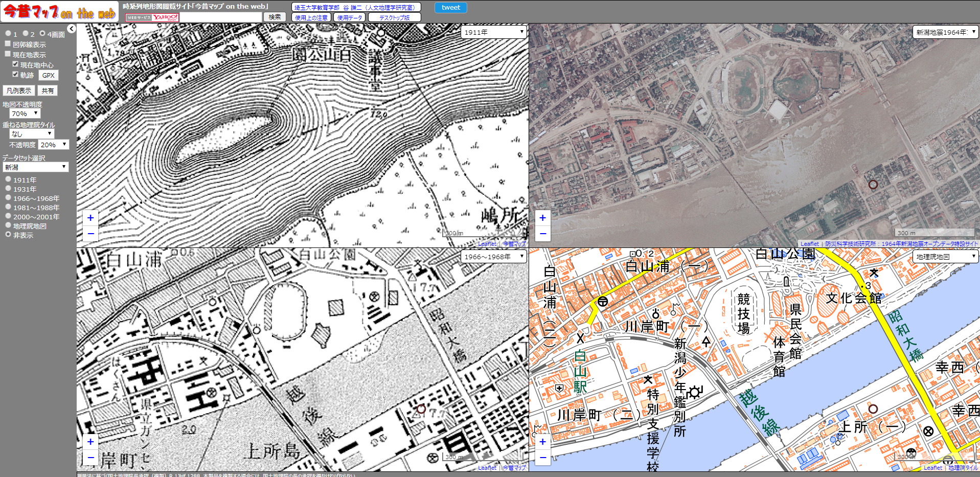
Task: Open the overlay 不透明度 20% selector
Action: pyautogui.click(x=54, y=145)
